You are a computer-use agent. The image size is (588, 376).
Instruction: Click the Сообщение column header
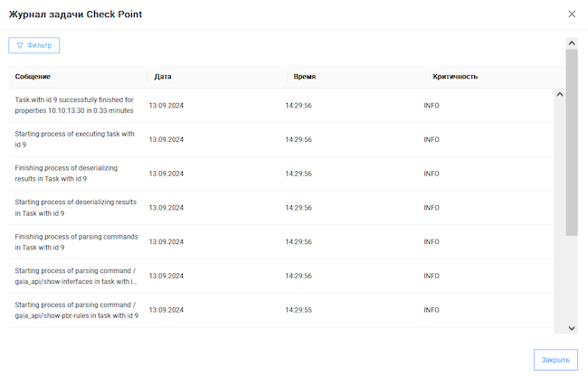coord(33,77)
